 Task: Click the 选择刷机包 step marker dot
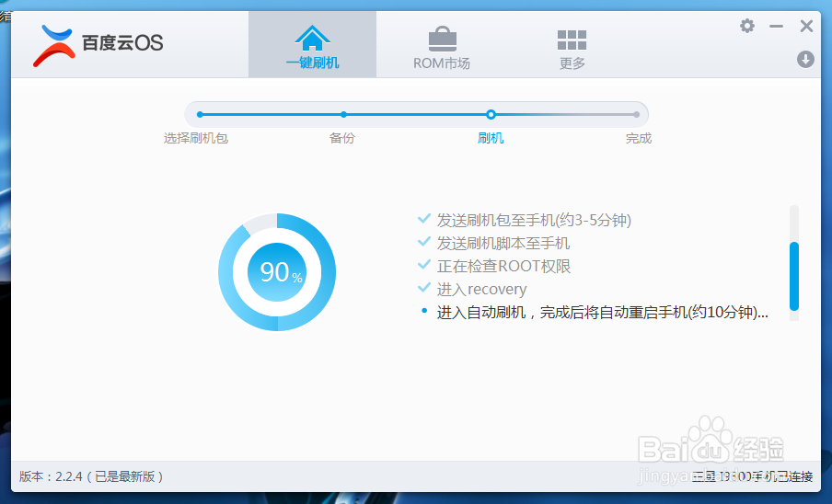pos(200,114)
